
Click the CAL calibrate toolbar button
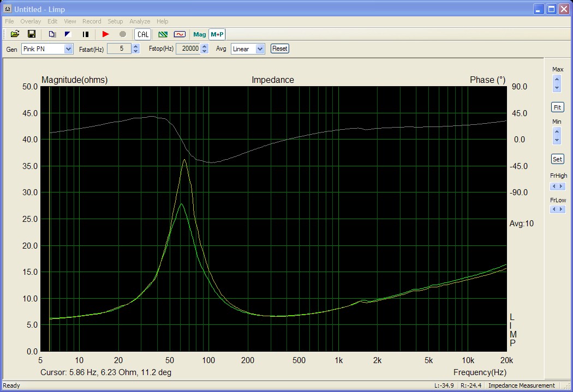(x=143, y=34)
